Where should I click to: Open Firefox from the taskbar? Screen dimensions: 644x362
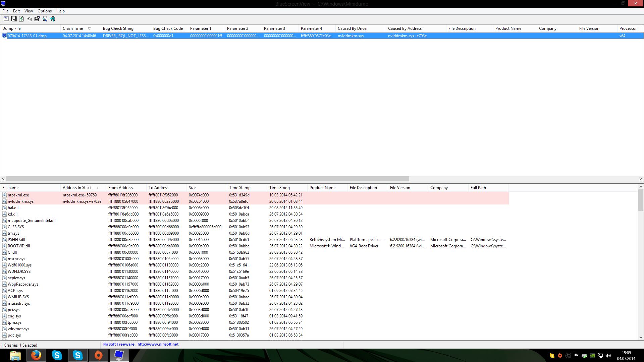36,355
